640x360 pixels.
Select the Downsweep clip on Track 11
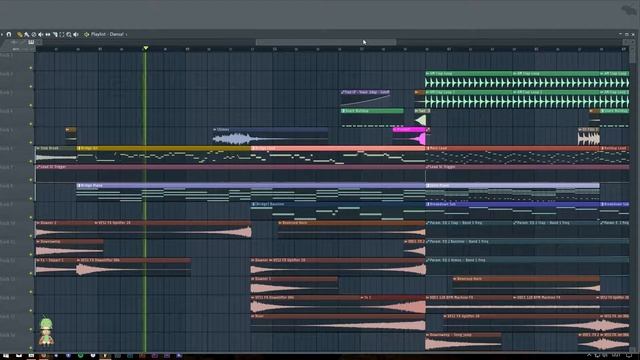[69, 248]
